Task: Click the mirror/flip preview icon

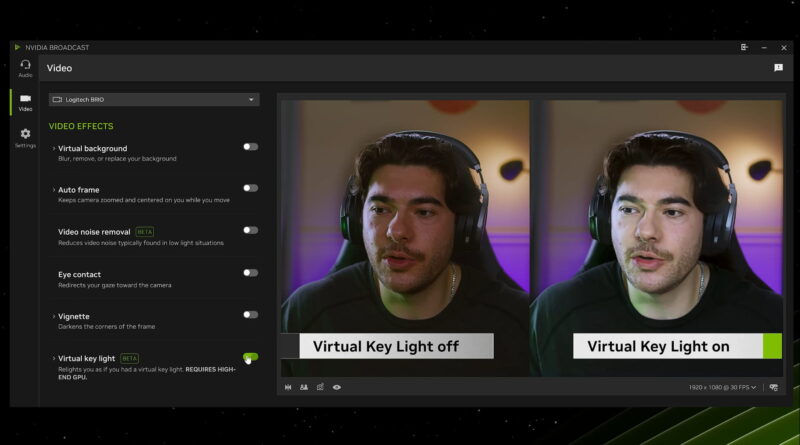Action: point(288,387)
